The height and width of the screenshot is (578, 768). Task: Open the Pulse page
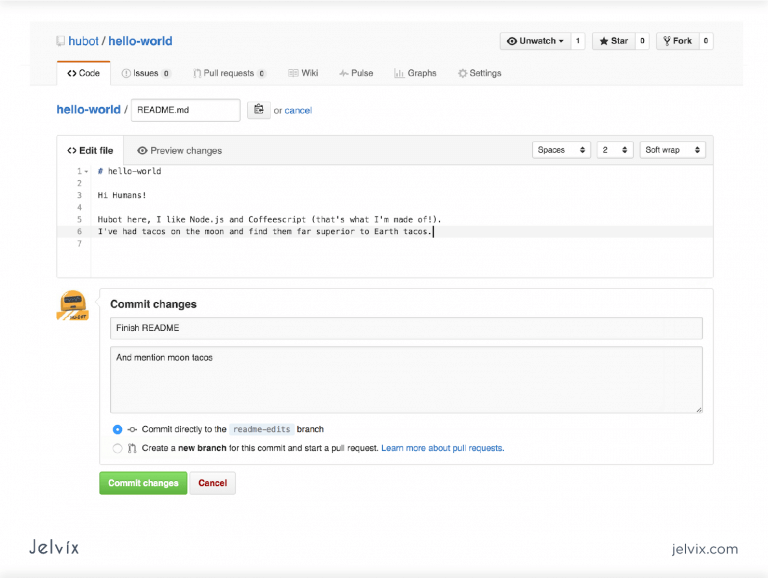356,73
